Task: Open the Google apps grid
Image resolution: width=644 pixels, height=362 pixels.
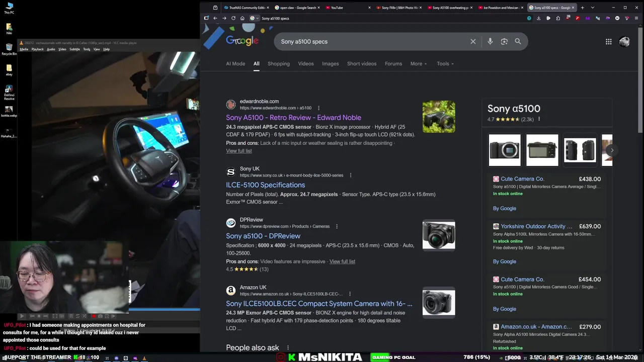Action: pos(608,42)
